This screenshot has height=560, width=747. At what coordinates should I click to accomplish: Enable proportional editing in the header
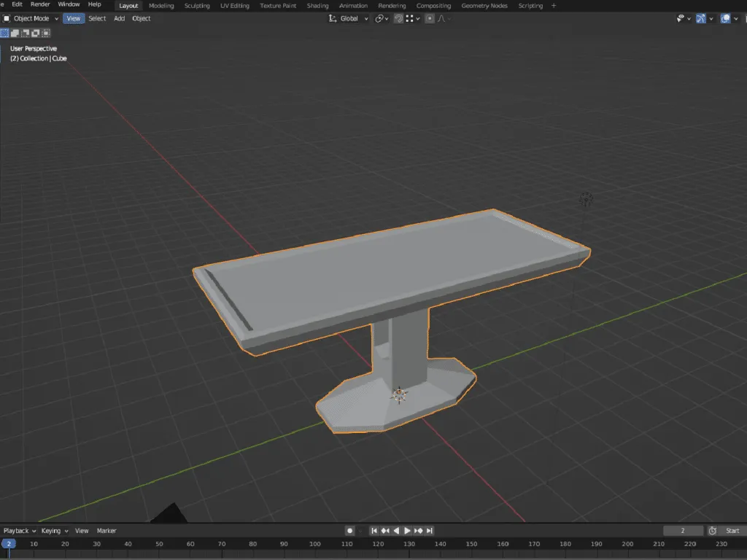430,18
